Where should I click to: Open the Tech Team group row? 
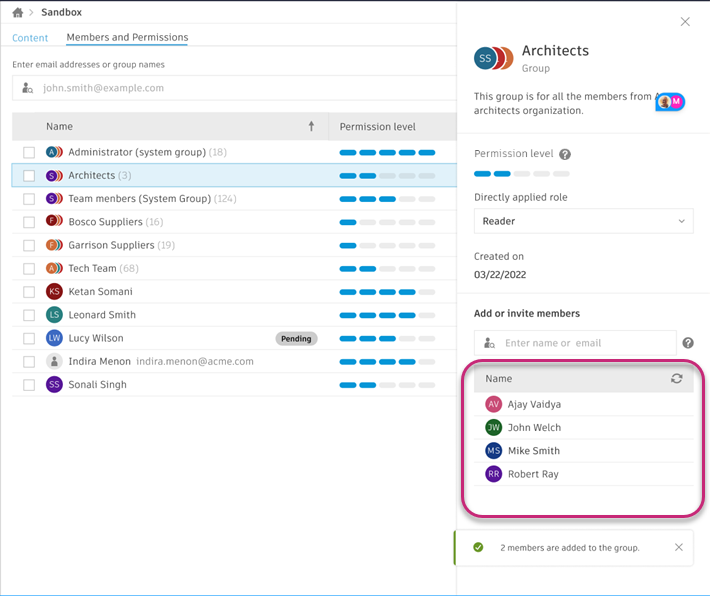[92, 269]
